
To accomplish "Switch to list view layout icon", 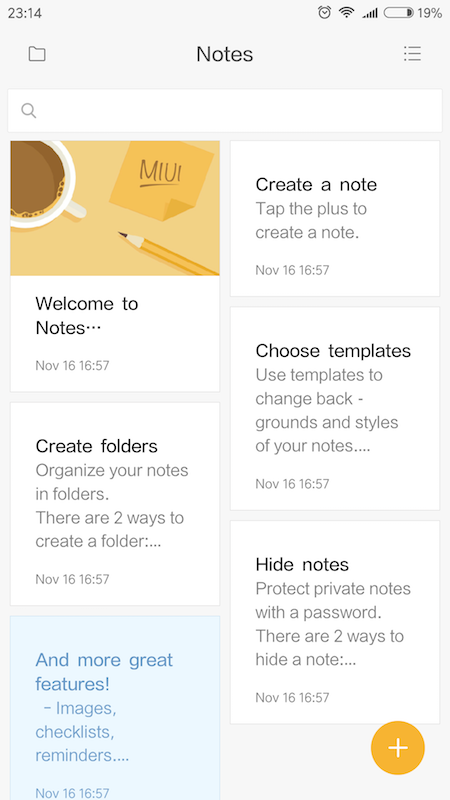I will click(x=412, y=54).
